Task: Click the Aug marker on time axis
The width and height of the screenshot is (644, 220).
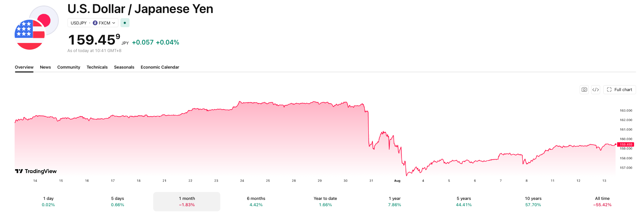Action: (397, 181)
